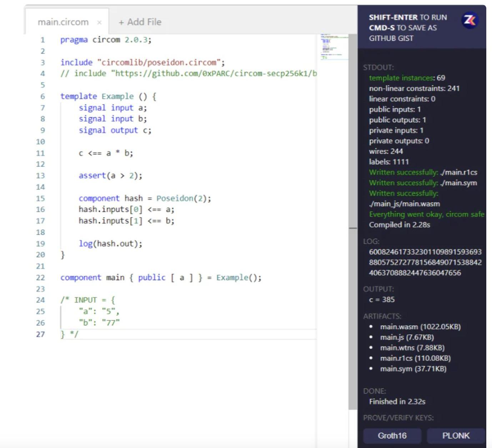Click the code minimap preview
The image size is (492, 448).
tap(333, 46)
